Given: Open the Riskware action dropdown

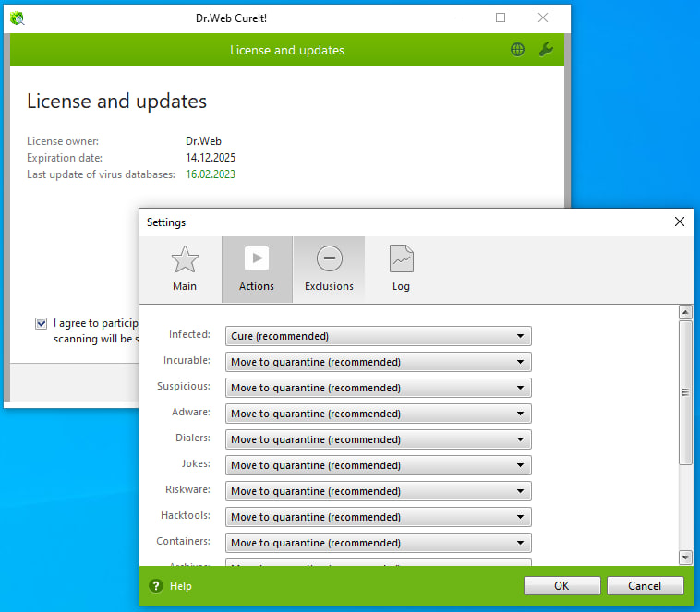Looking at the screenshot, I should click(378, 491).
